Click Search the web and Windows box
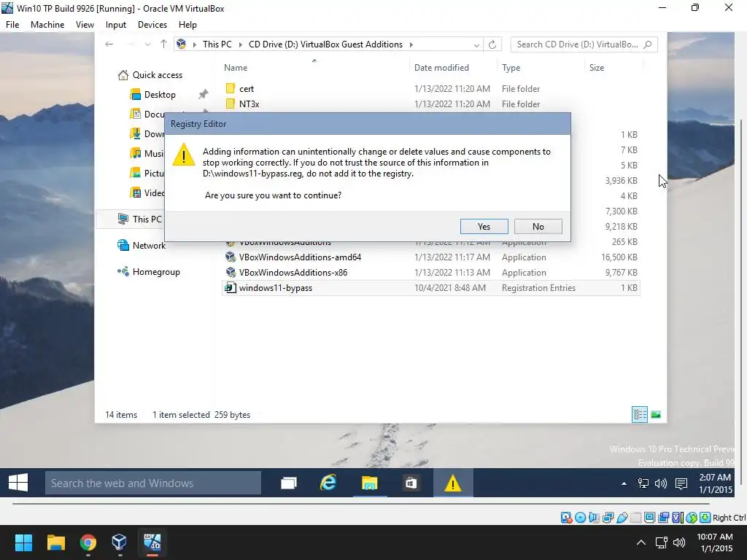Image resolution: width=747 pixels, height=560 pixels. coord(153,483)
